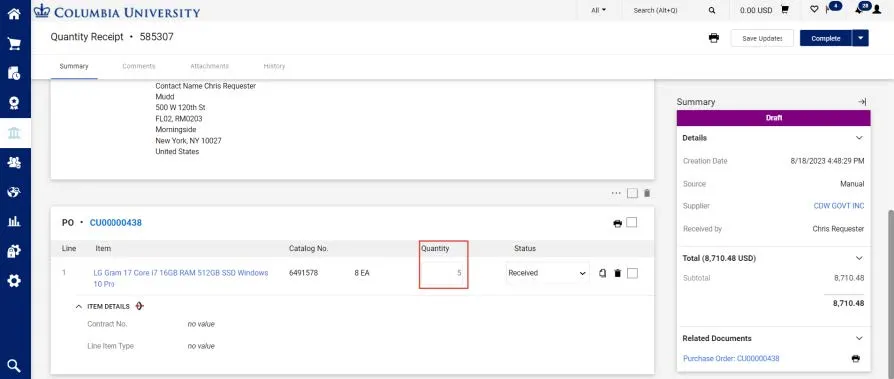Open user profile icon

click(876, 10)
